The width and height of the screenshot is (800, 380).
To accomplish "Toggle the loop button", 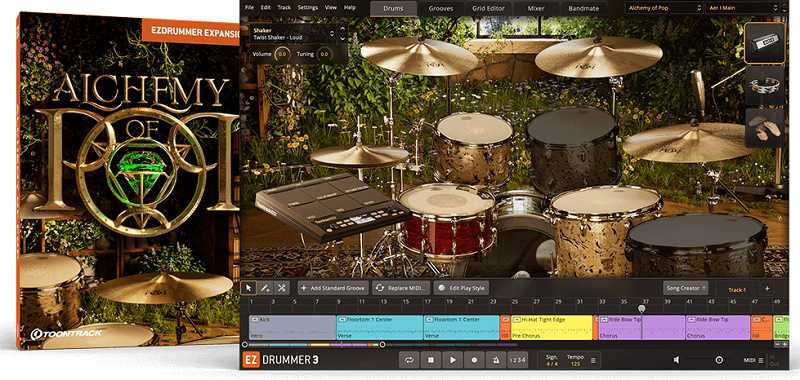I will 409,360.
